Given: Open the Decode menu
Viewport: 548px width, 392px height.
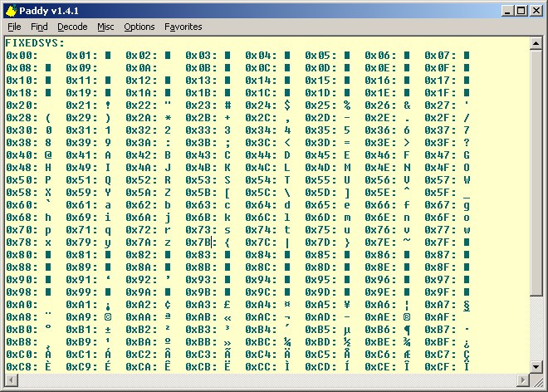Looking at the screenshot, I should pyautogui.click(x=72, y=27).
